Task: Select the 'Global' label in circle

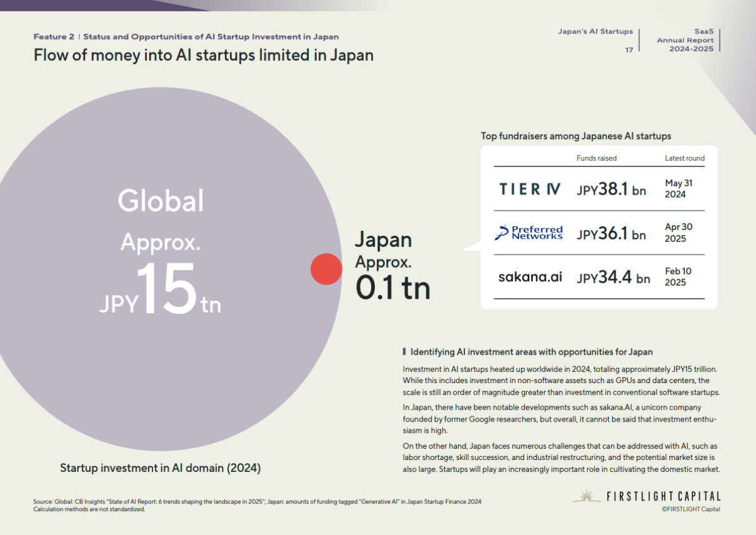Action: pos(161,201)
